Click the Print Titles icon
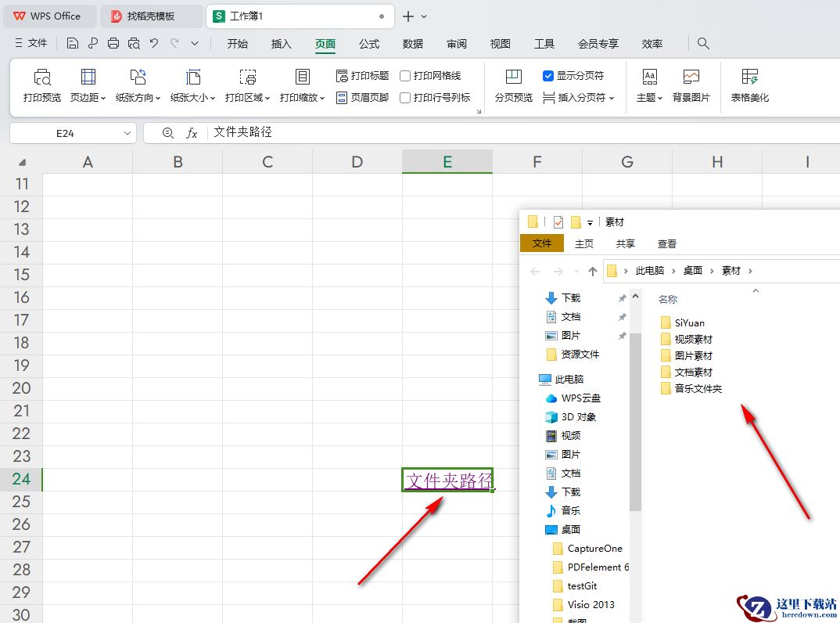The width and height of the screenshot is (840, 623). (x=363, y=76)
